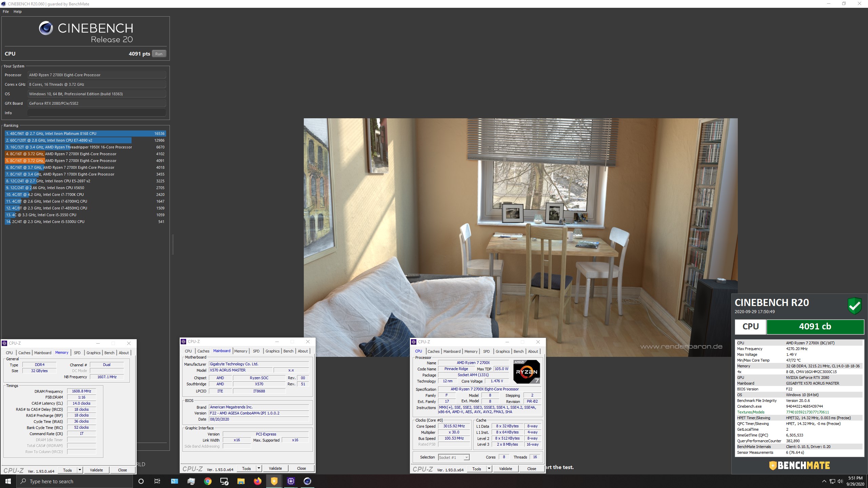The width and height of the screenshot is (868, 488).
Task: Open Tools dropdown arrow in CPU-Z Mainboard window
Action: pyautogui.click(x=259, y=468)
